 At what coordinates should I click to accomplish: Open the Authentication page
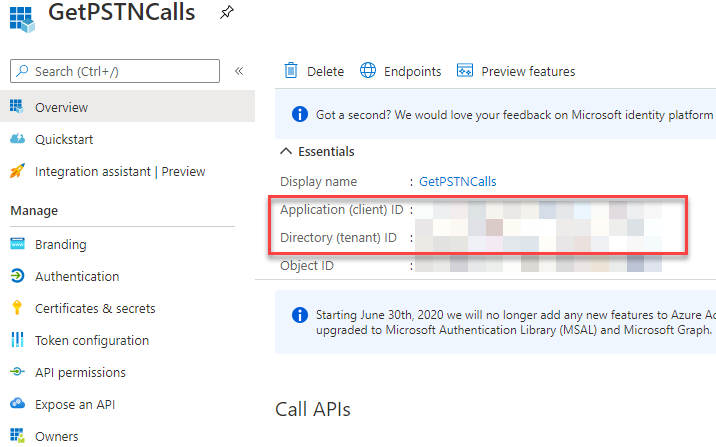click(x=77, y=276)
